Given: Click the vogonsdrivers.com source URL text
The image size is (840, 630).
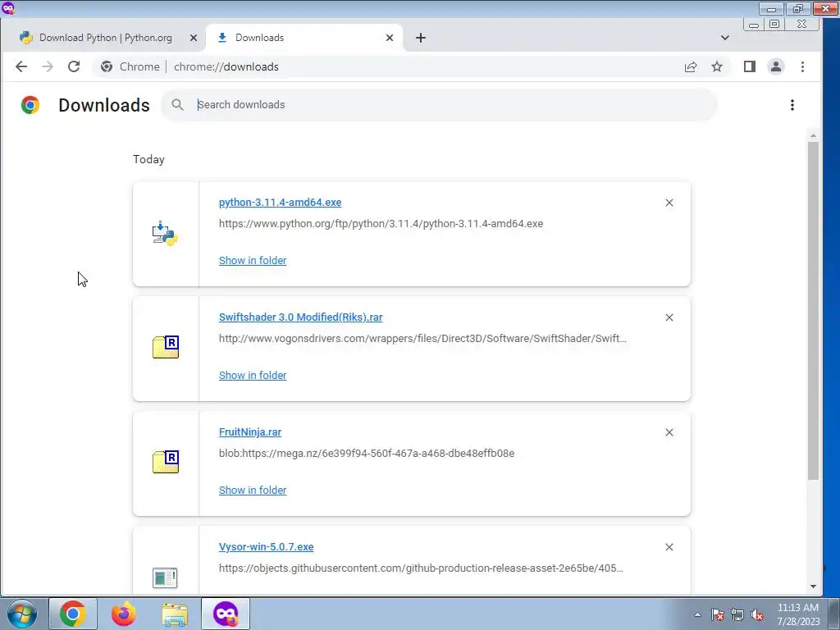Looking at the screenshot, I should tap(422, 339).
